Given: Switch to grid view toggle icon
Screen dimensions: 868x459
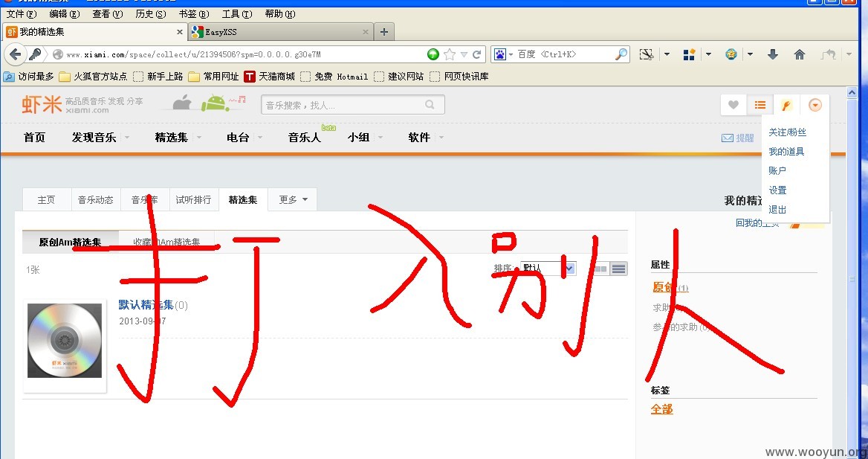Looking at the screenshot, I should [x=600, y=269].
